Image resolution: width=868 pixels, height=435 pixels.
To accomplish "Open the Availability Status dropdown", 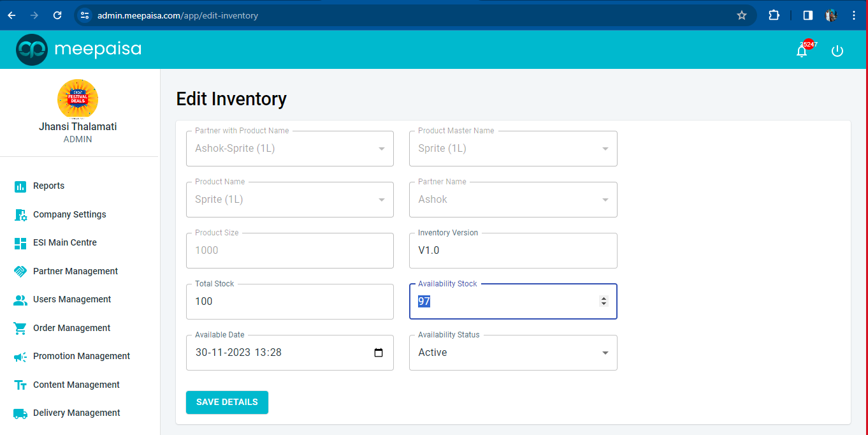I will pyautogui.click(x=513, y=353).
